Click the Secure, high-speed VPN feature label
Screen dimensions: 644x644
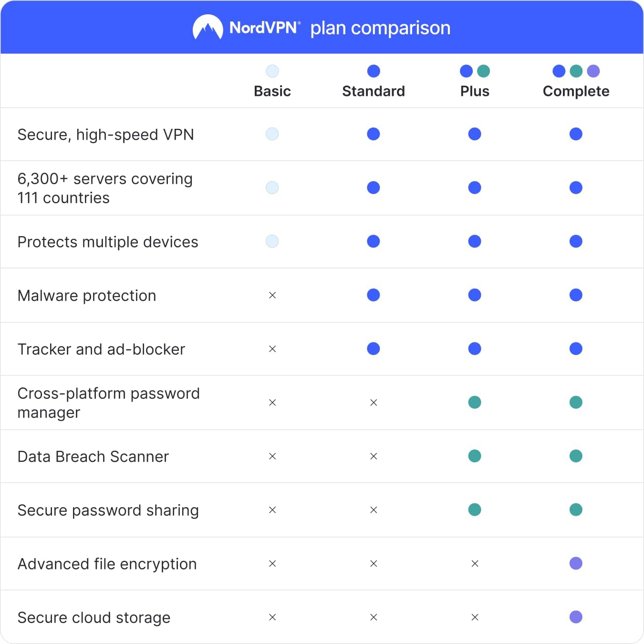(105, 135)
